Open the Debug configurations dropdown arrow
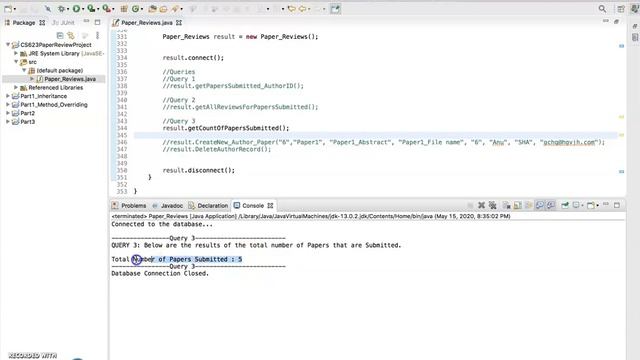The height and width of the screenshot is (360, 640). [x=68, y=9]
